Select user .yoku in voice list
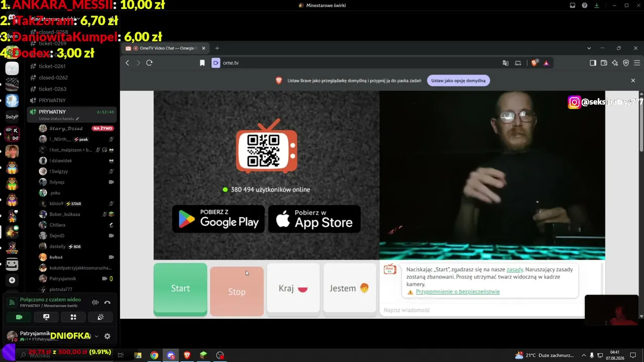644x362 pixels. point(55,193)
